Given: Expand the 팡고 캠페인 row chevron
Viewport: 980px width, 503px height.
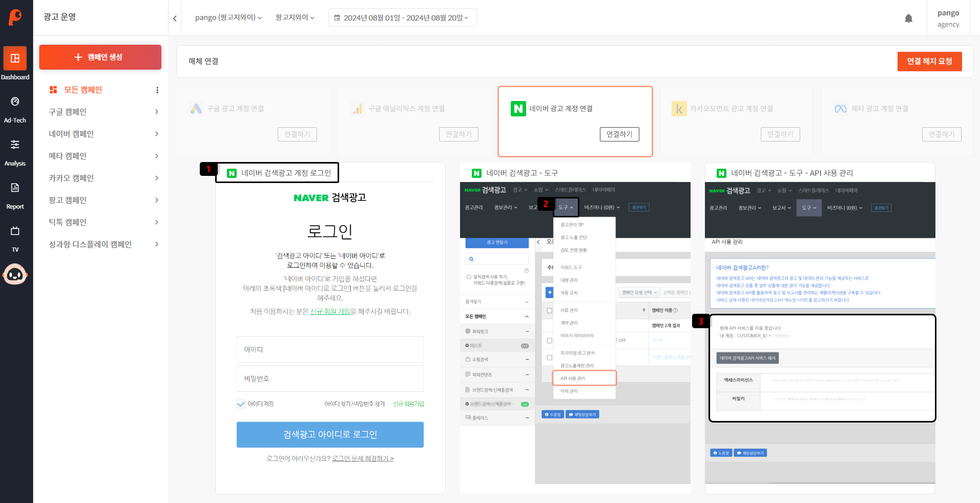Looking at the screenshot, I should tap(157, 200).
